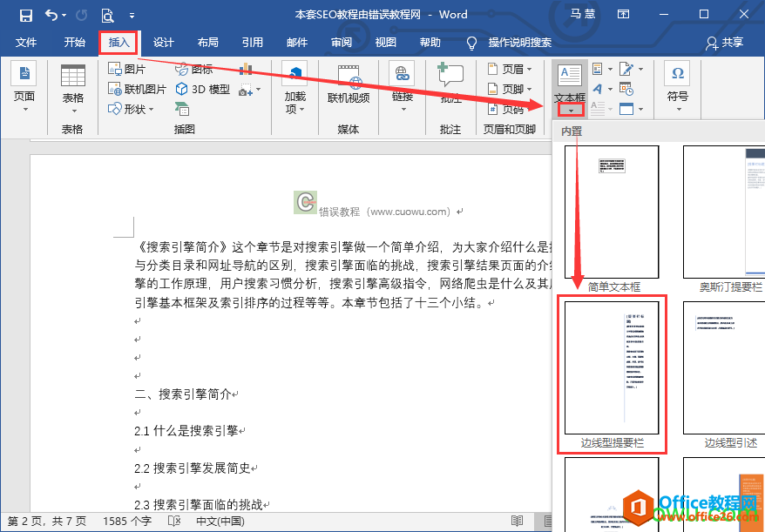Insert a chart from illustrations group
The width and height of the screenshot is (765, 532).
tap(246, 69)
